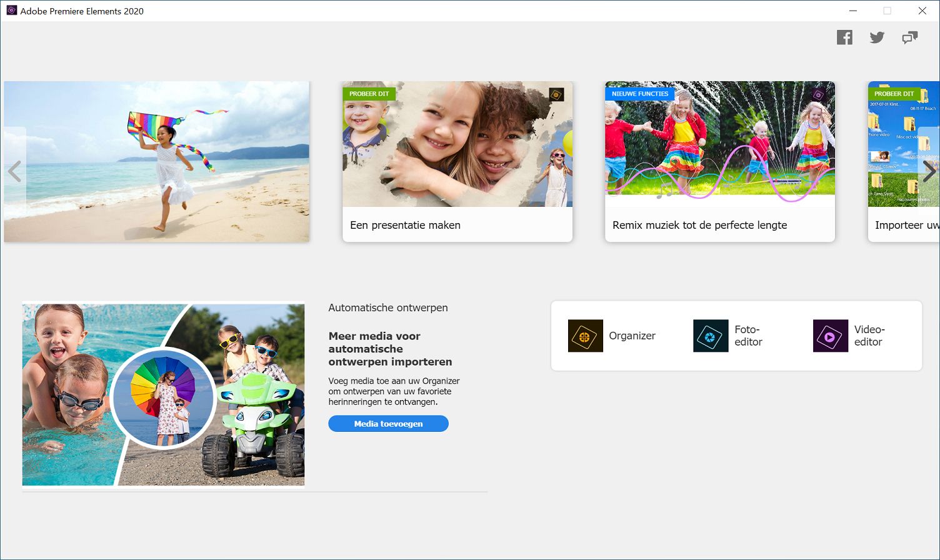Click the automatic creations collage image

coord(163,395)
